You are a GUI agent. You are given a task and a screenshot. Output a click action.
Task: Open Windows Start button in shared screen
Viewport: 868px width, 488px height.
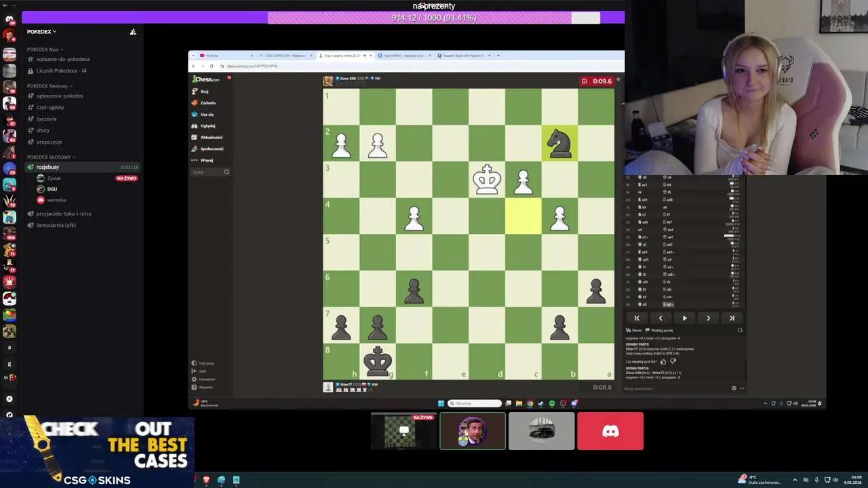441,403
